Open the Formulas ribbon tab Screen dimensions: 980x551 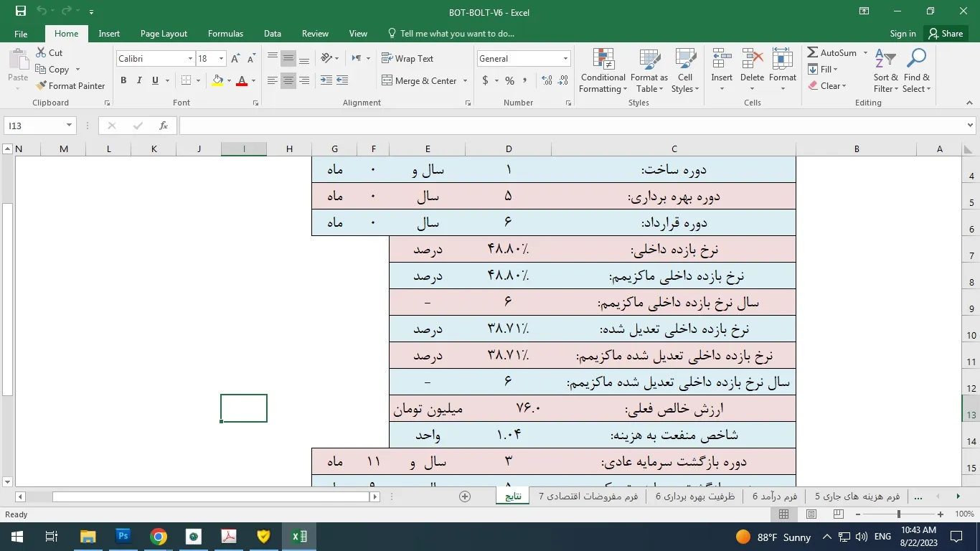225,34
